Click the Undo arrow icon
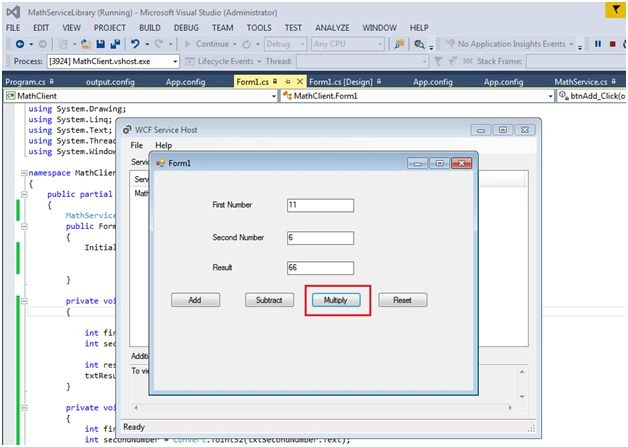Image resolution: width=628 pixels, height=447 pixels. (135, 44)
